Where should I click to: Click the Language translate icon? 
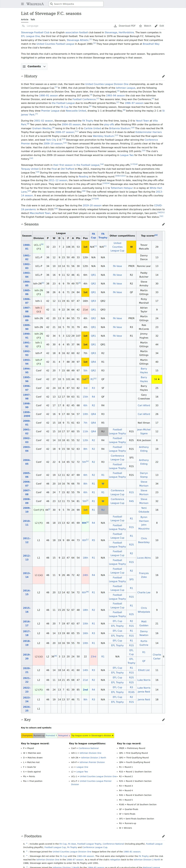[x=23, y=26]
